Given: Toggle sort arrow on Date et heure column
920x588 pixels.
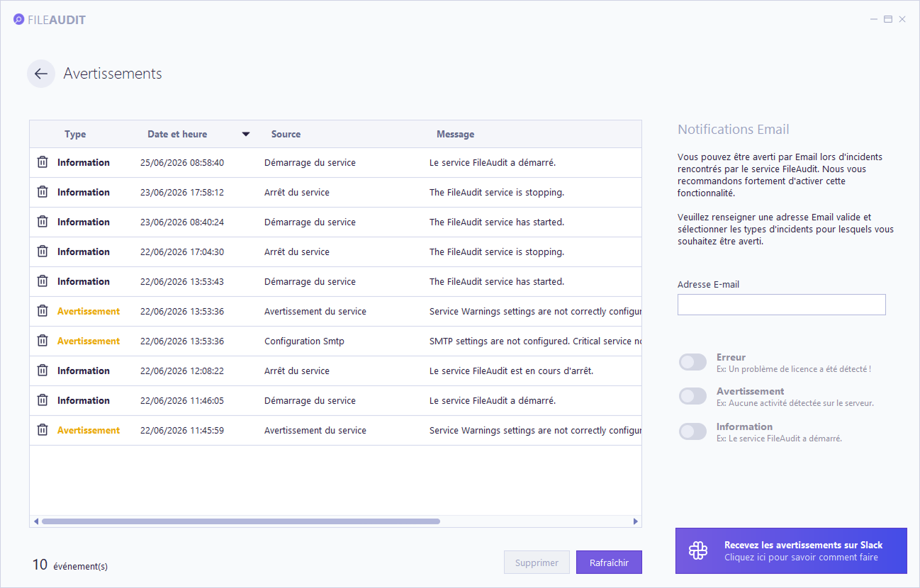Looking at the screenshot, I should click(246, 134).
